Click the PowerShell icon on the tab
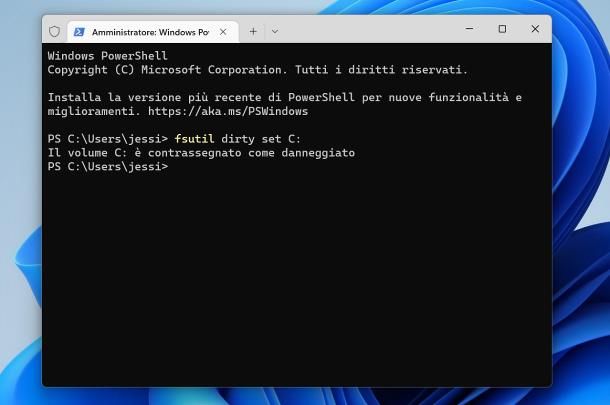This screenshot has height=405, width=610. tap(79, 32)
